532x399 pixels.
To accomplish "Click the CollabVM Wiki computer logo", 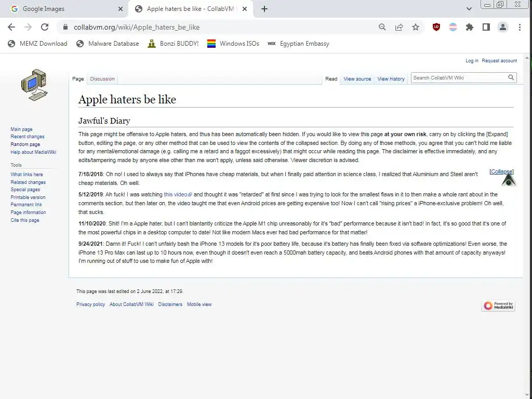I will point(34,85).
